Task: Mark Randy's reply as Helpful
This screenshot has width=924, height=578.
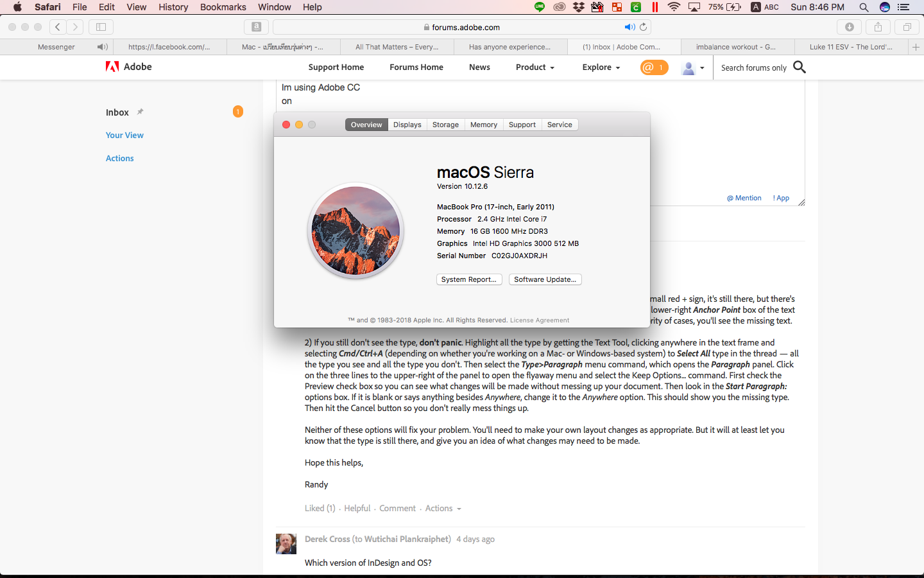Action: click(x=357, y=508)
